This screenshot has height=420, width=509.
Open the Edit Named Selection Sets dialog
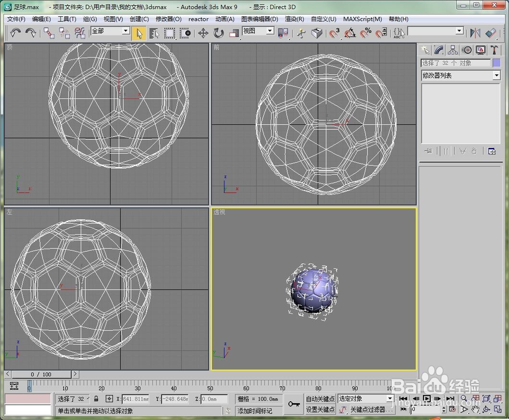(399, 33)
